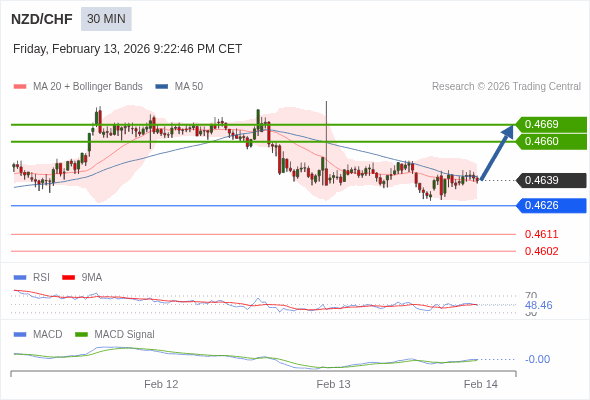This screenshot has height=400, width=590.
Task: Click the MA 20 + Bollinger Bands color swatch
Action: click(x=20, y=87)
